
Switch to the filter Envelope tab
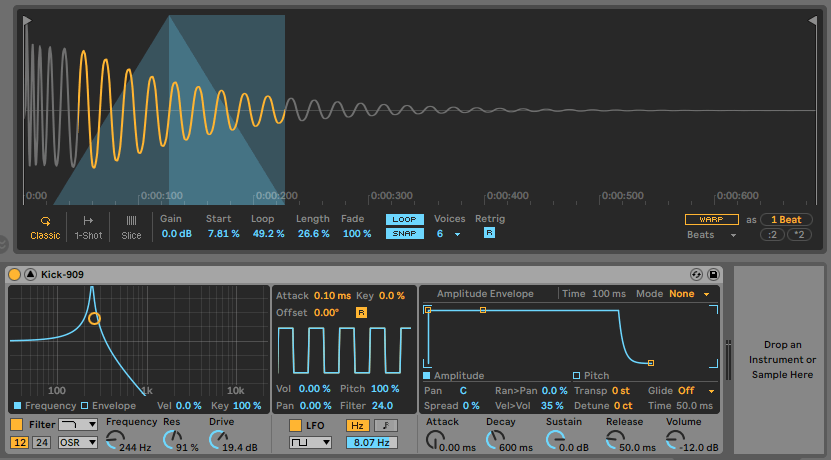109,406
